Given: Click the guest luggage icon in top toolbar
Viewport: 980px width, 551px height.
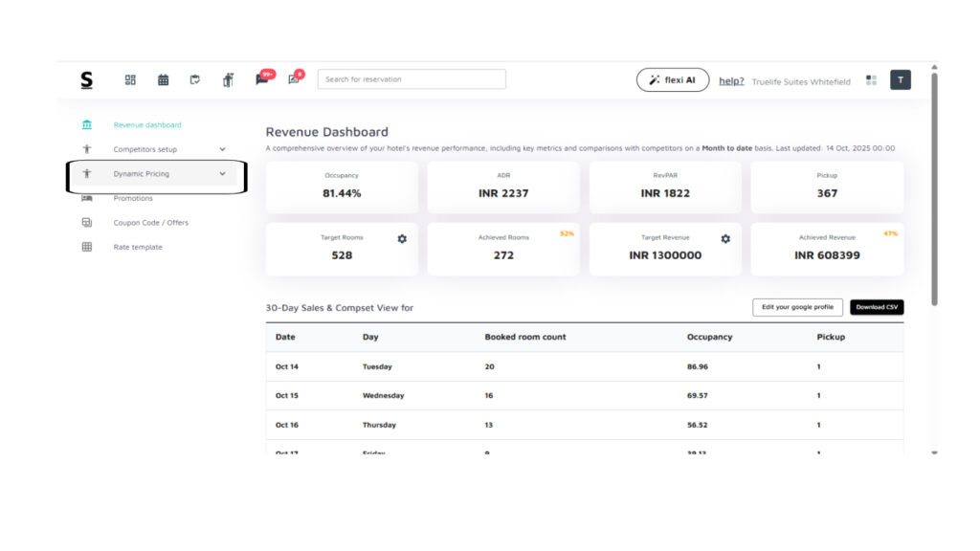Looking at the screenshot, I should pyautogui.click(x=228, y=80).
